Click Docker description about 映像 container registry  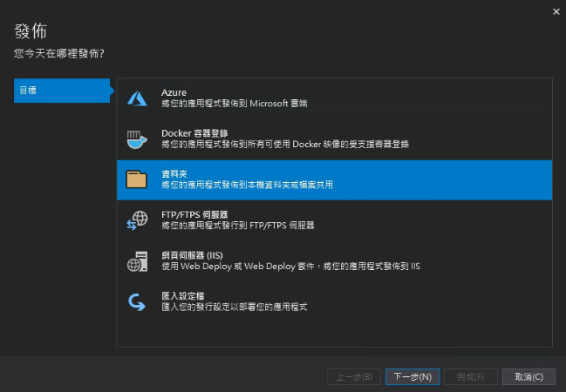tap(285, 145)
